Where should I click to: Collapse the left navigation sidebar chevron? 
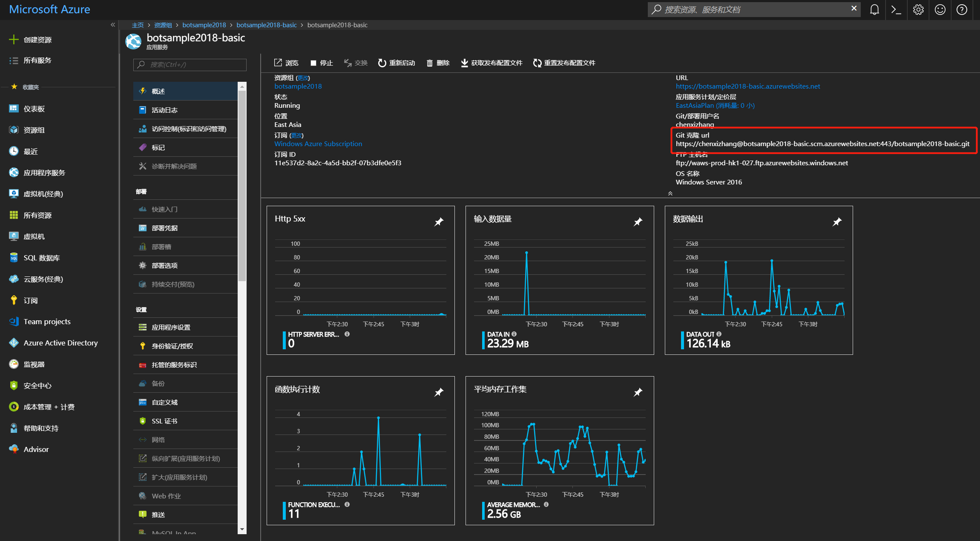(x=113, y=25)
